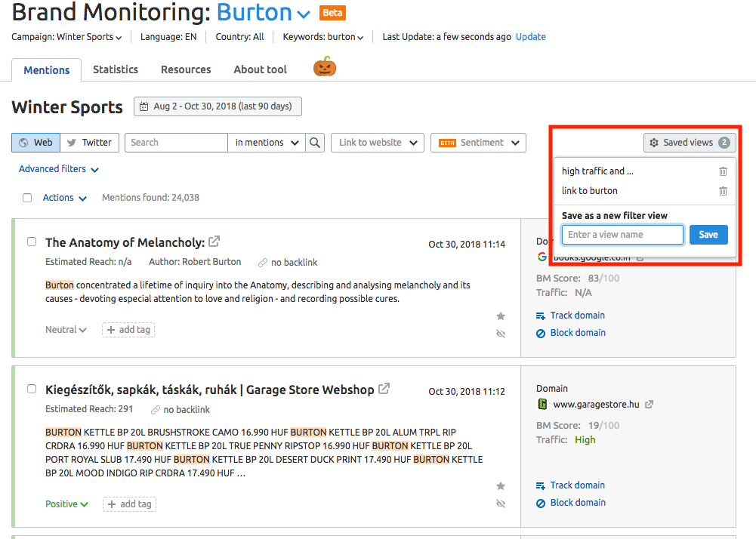Image resolution: width=756 pixels, height=539 pixels.
Task: Open the www.garagestore.hu domain link
Action: 597,405
